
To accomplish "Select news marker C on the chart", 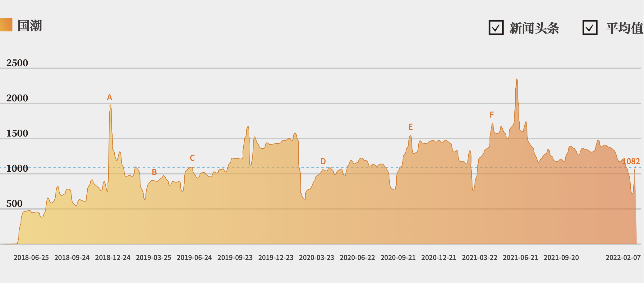I will pyautogui.click(x=192, y=158).
